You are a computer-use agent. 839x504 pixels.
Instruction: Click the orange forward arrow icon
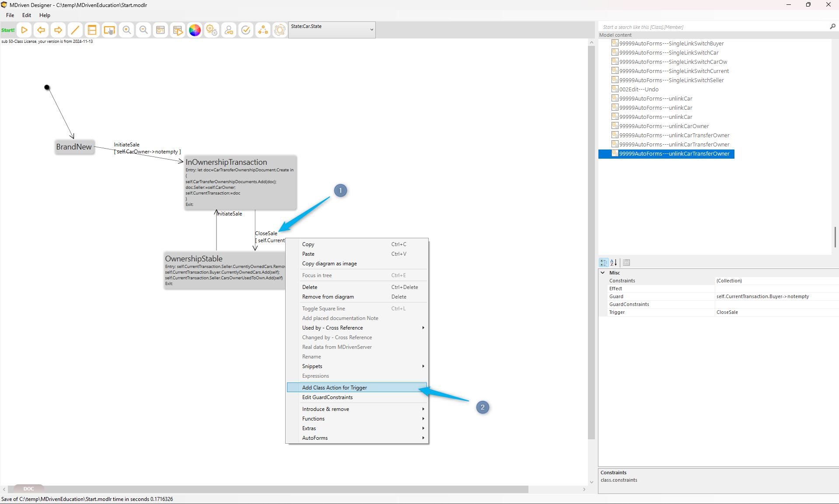[58, 30]
